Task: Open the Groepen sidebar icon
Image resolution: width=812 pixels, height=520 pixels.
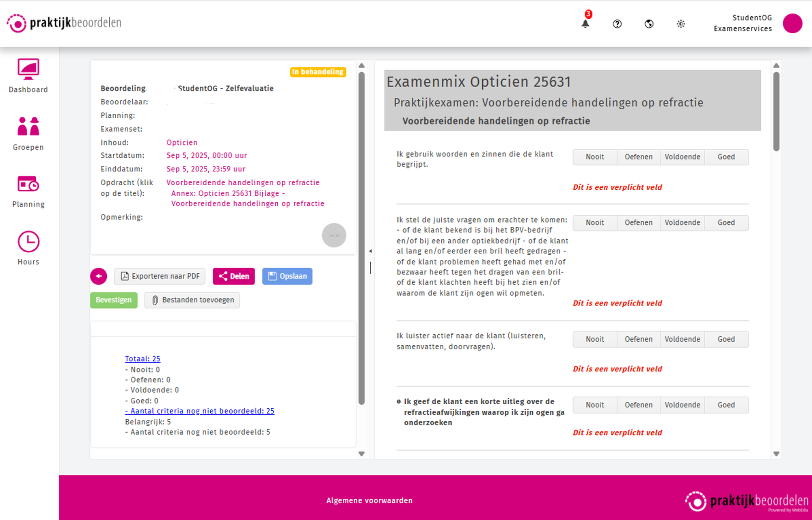Action: coord(28,127)
